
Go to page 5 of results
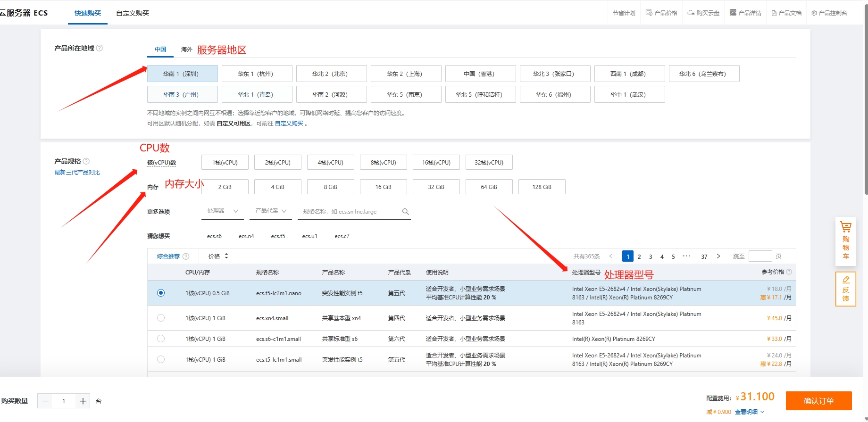(673, 257)
